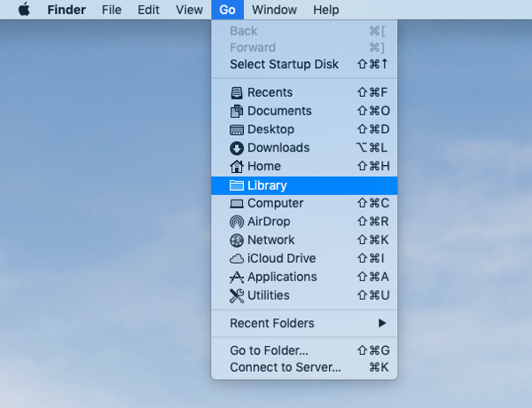Choose Network from the Go menu
Viewport: 532px width, 408px height.
pos(304,240)
